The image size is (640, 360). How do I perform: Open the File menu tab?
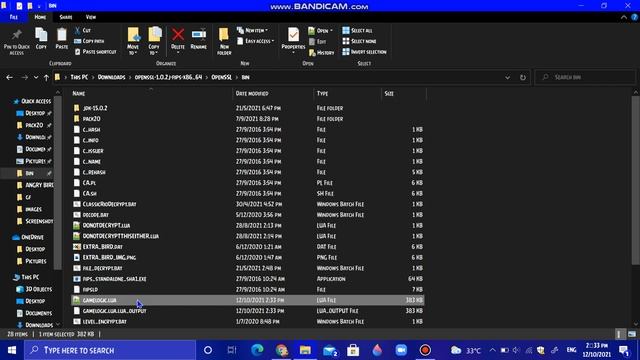click(x=13, y=17)
